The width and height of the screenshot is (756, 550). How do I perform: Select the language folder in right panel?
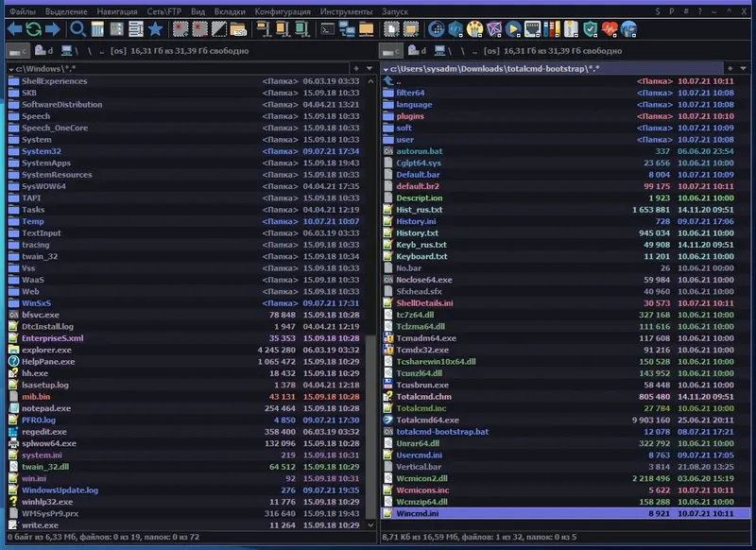(x=566, y=104)
